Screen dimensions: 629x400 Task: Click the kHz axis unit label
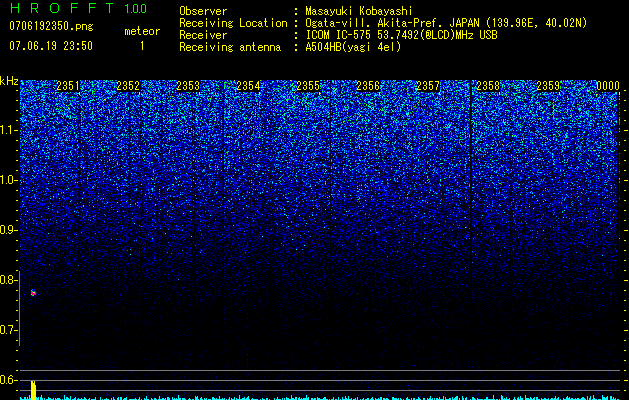tap(9, 81)
